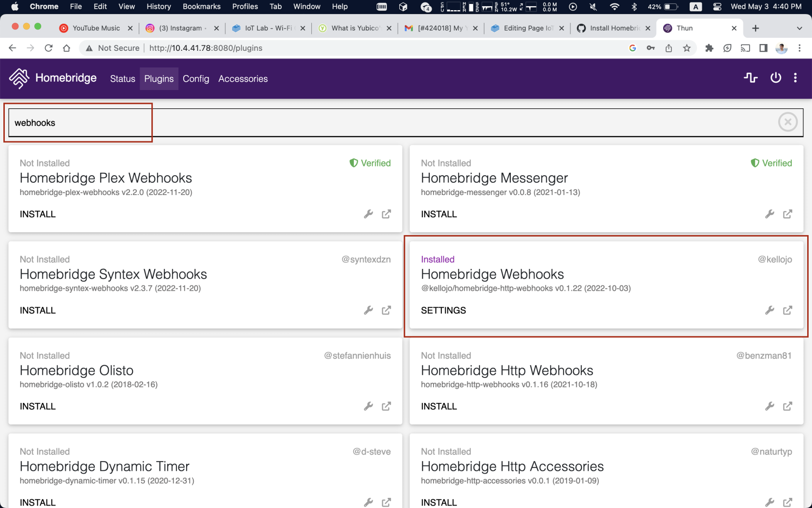Install Homebridge Plex Webhooks plugin
Viewport: 812px width, 508px height.
point(38,214)
